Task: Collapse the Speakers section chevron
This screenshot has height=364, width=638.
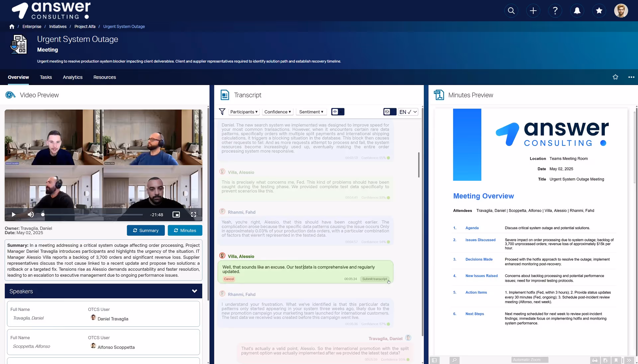Action: pyautogui.click(x=195, y=291)
